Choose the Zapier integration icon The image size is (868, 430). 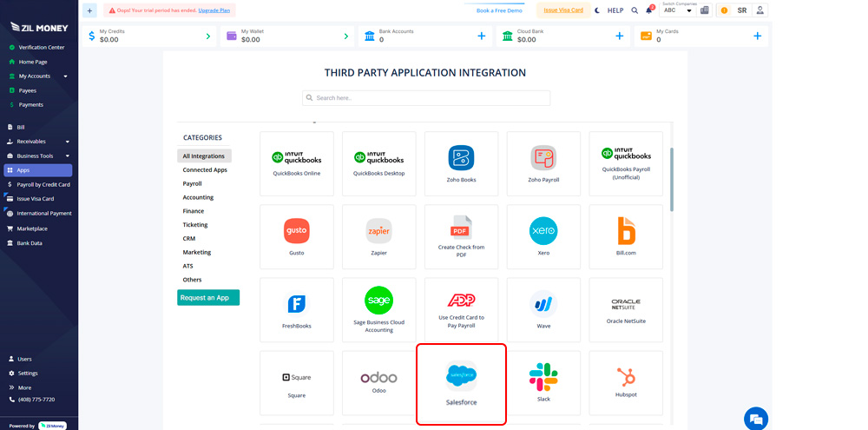tap(379, 230)
